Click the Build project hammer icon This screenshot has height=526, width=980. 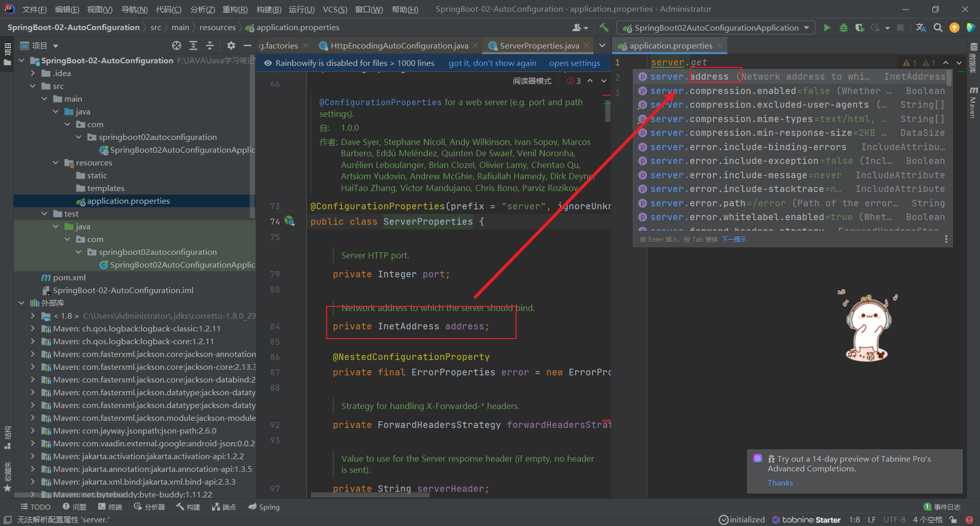coord(604,28)
